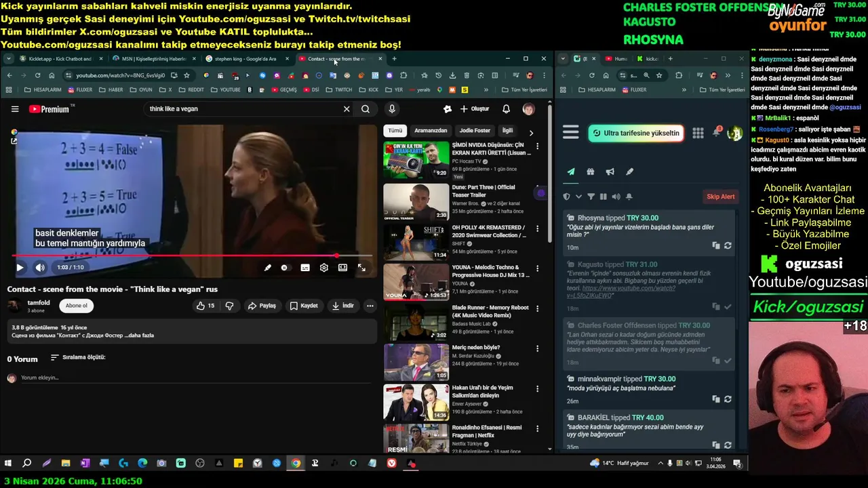Select the megaphone tab icon
868x488 pixels.
[x=610, y=172]
